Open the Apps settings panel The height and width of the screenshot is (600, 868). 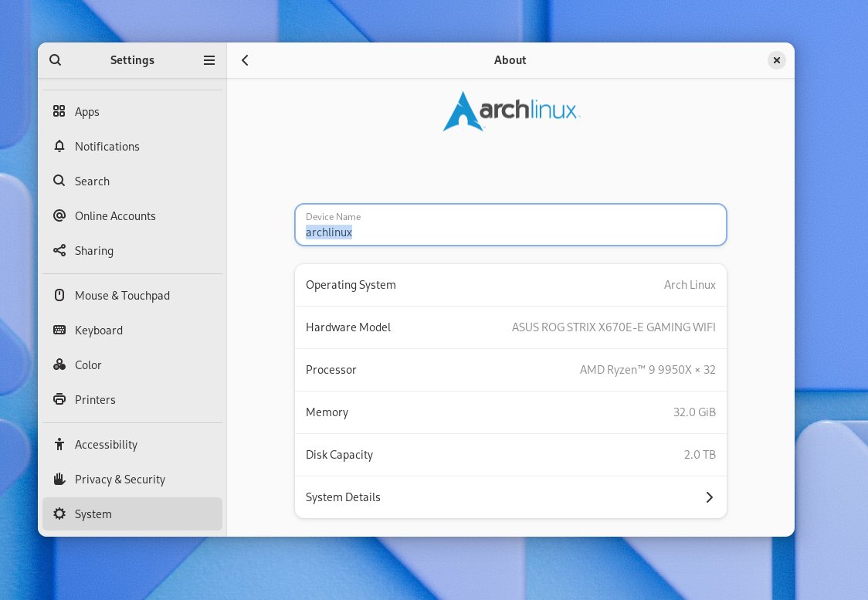(132, 111)
